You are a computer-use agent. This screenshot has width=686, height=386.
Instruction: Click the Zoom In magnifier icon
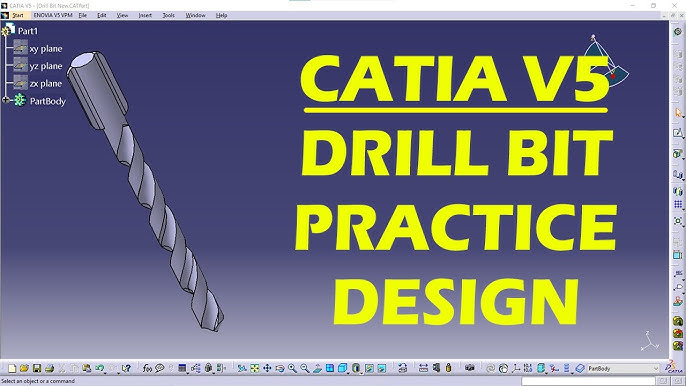pos(292,368)
